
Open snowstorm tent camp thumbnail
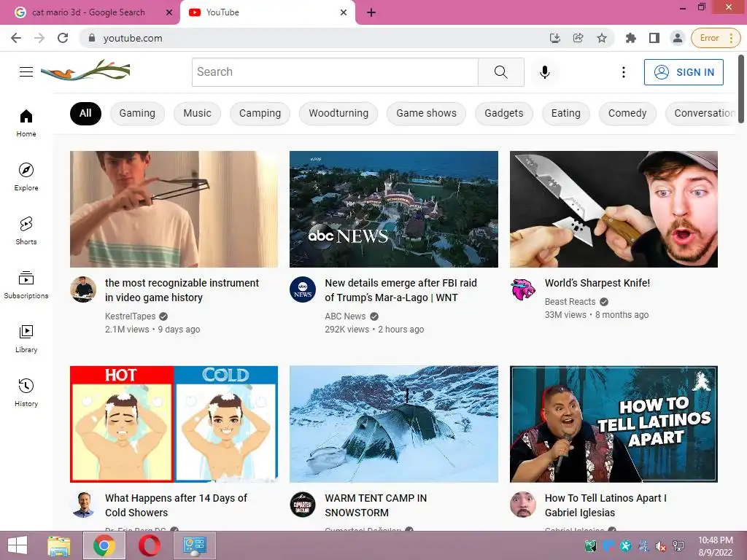pyautogui.click(x=393, y=424)
